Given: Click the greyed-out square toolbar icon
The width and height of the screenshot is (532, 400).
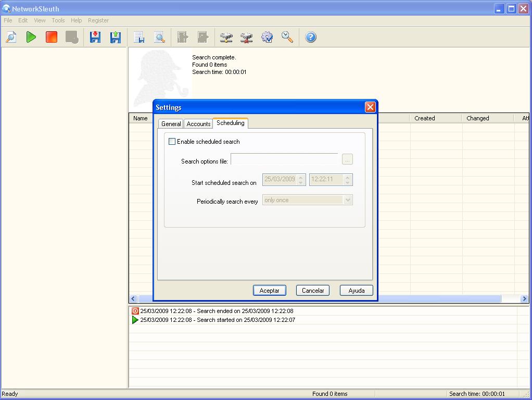Looking at the screenshot, I should [72, 37].
